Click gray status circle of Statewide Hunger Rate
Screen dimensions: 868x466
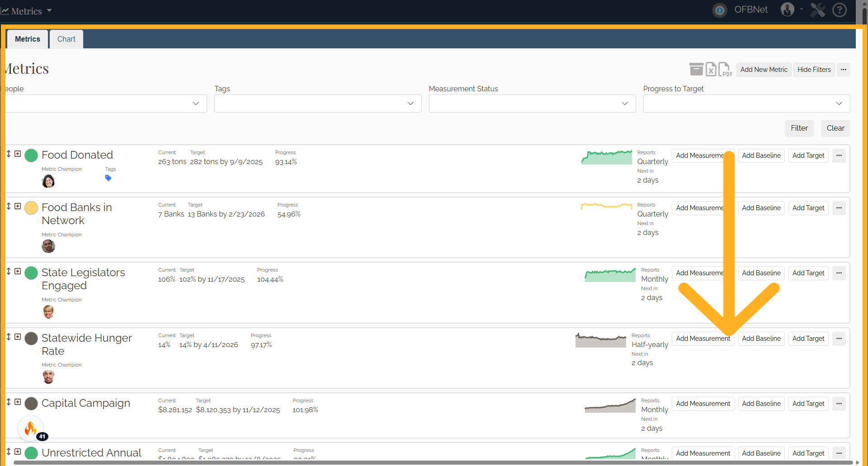pyautogui.click(x=31, y=339)
